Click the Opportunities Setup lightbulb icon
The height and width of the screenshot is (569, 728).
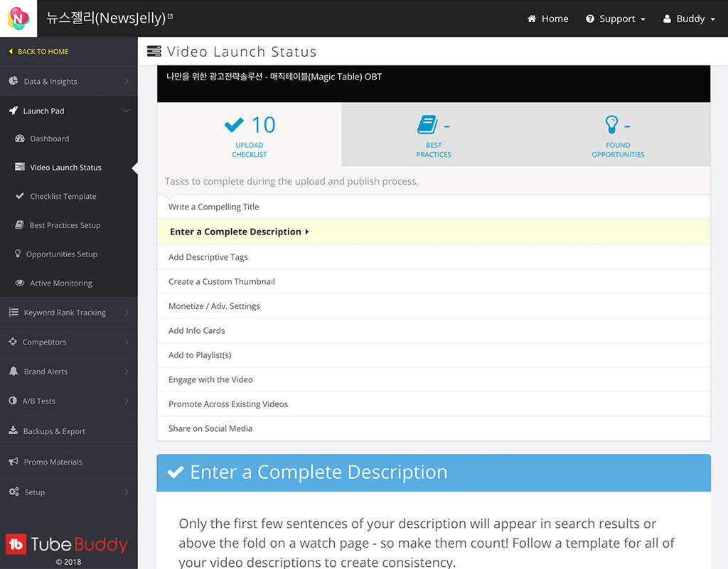18,253
